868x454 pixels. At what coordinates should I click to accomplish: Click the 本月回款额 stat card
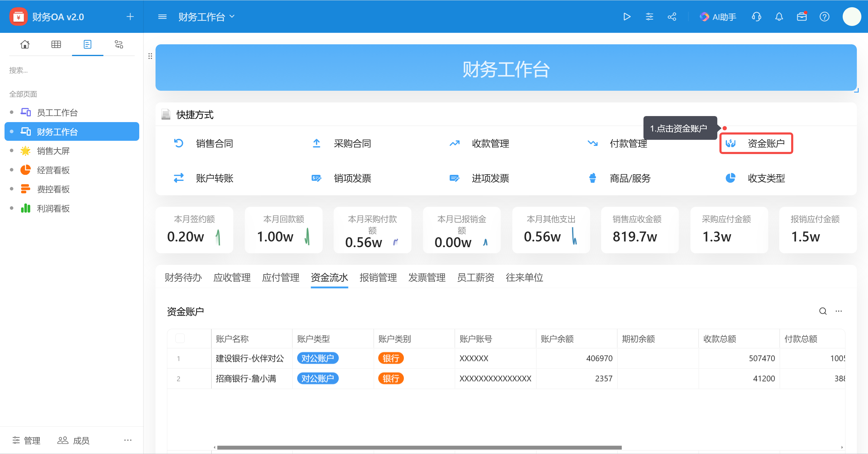coord(283,230)
